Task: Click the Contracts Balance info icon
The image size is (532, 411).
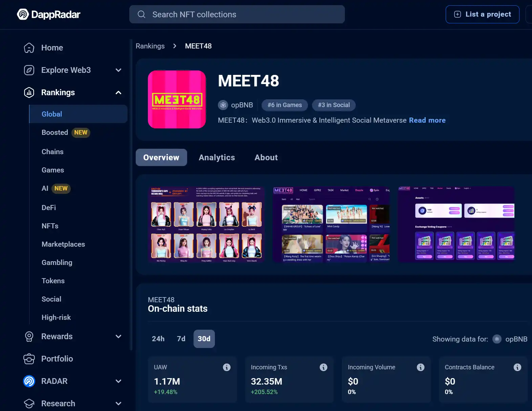Action: (517, 367)
